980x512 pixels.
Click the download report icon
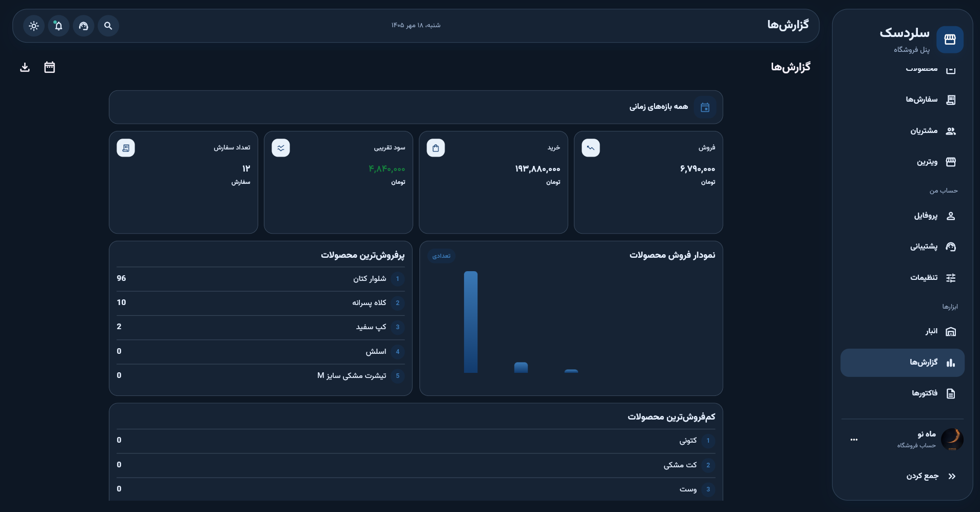click(25, 67)
